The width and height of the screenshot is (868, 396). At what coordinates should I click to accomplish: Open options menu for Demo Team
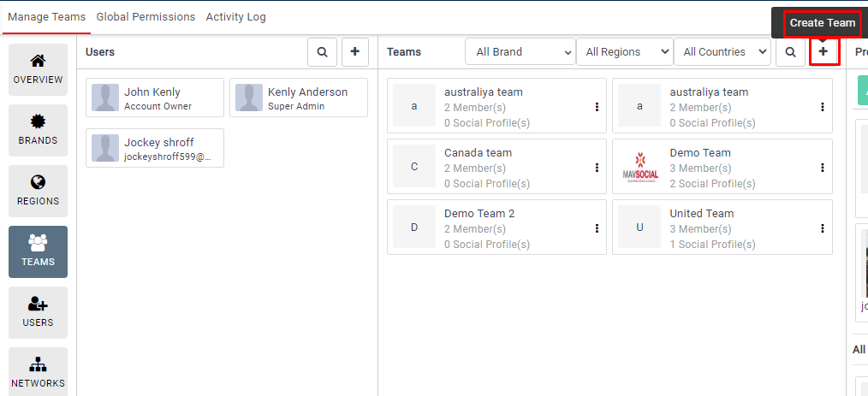coord(822,168)
